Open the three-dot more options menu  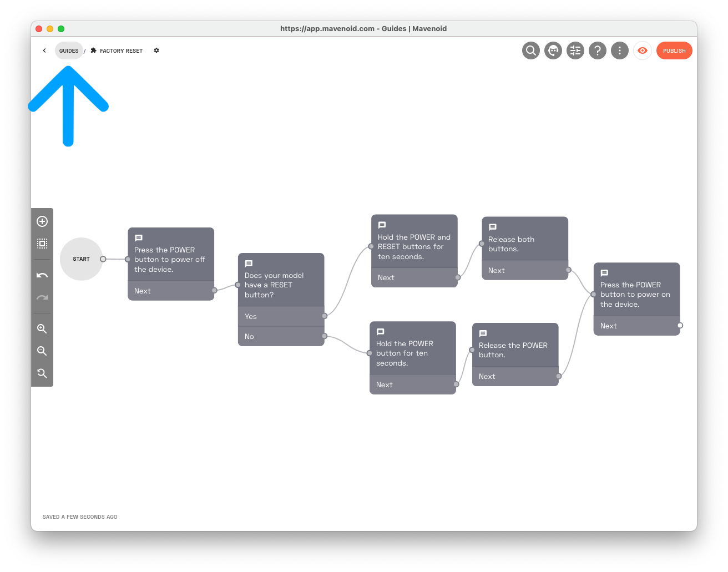tap(620, 50)
